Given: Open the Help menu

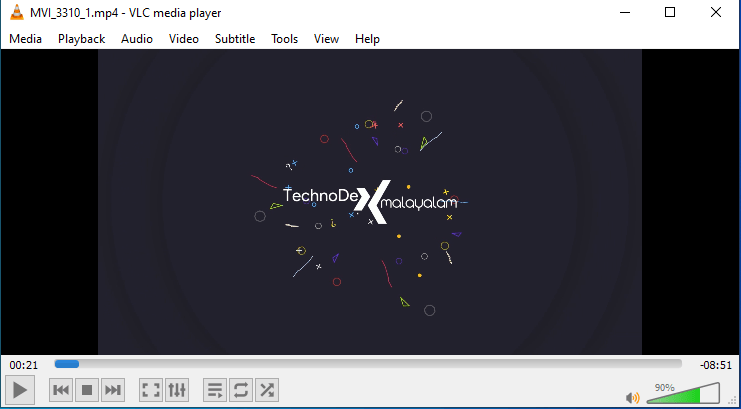Looking at the screenshot, I should tap(367, 39).
